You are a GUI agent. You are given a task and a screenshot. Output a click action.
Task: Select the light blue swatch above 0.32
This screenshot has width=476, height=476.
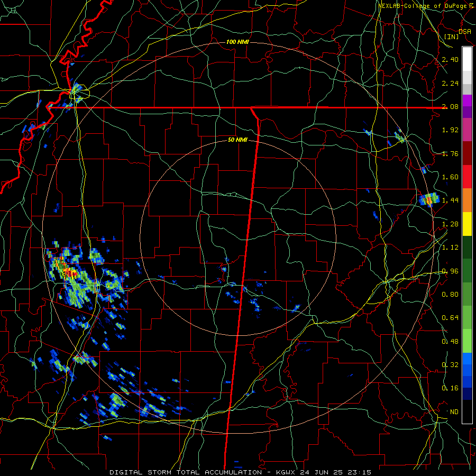(x=467, y=359)
